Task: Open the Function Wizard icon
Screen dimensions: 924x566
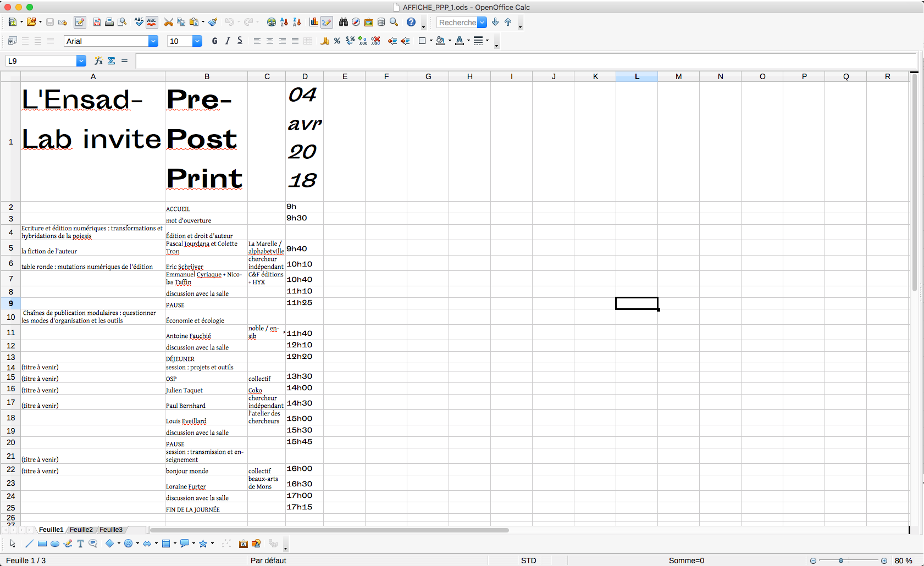Action: point(98,61)
